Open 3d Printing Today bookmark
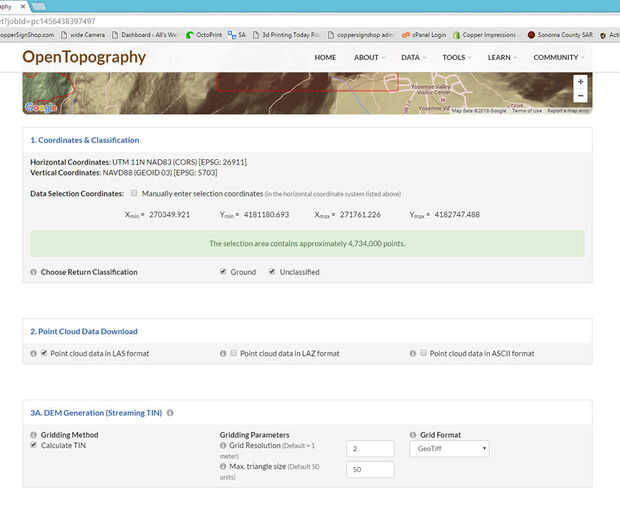 coord(286,35)
